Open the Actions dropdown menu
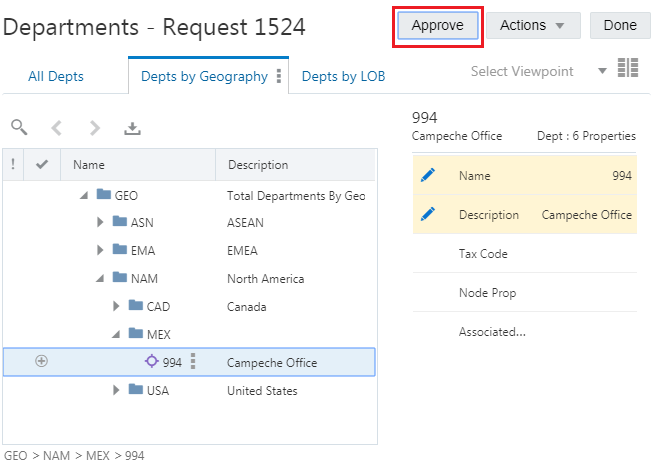 pos(533,26)
